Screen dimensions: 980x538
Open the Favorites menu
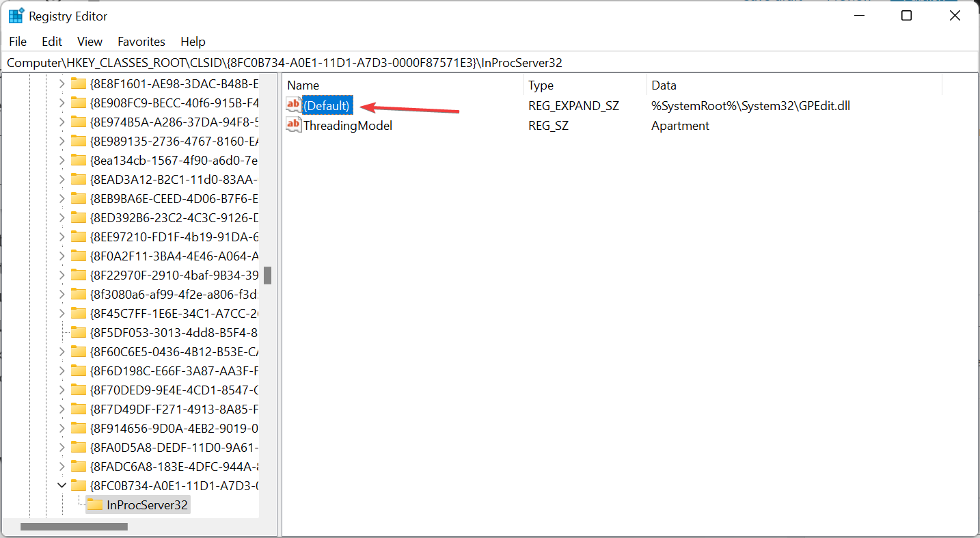click(141, 42)
